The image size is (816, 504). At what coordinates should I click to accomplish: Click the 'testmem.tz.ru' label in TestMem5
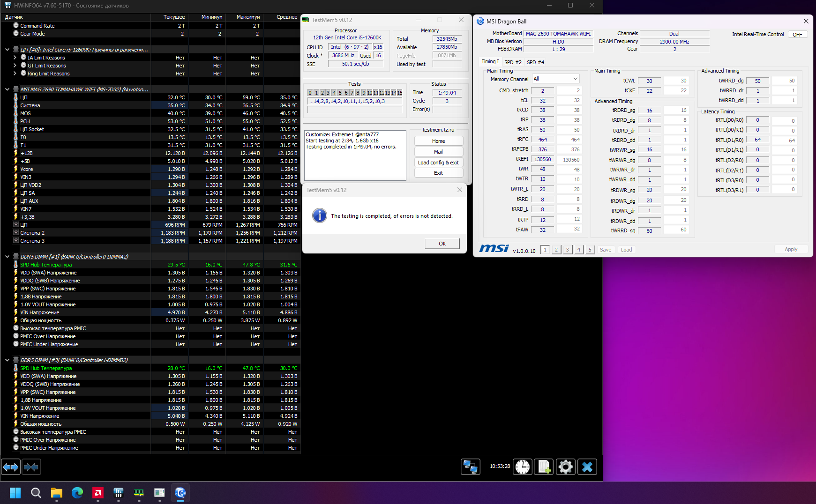point(438,130)
